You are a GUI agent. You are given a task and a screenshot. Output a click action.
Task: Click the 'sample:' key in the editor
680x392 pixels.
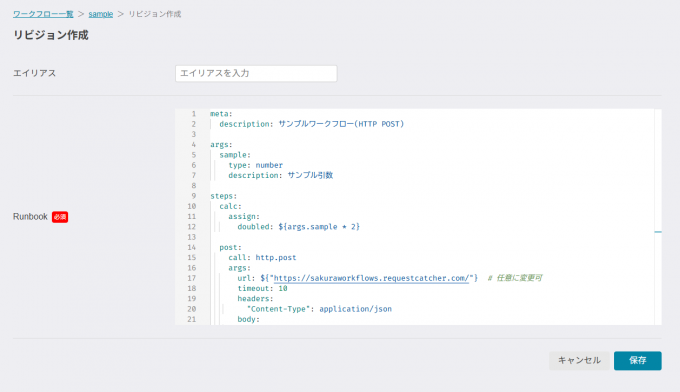coord(235,155)
